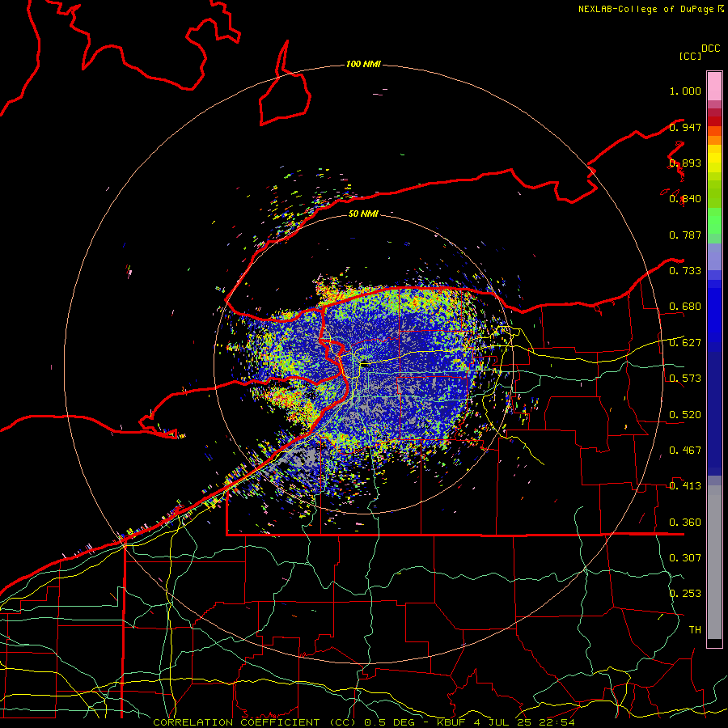Click the [CC] legend unit label
This screenshot has width=728, height=728.
click(691, 56)
